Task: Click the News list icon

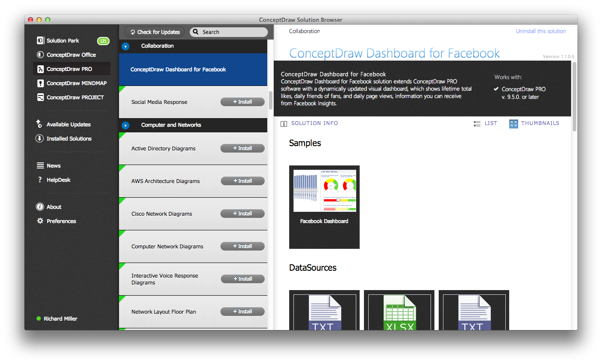Action: click(40, 165)
